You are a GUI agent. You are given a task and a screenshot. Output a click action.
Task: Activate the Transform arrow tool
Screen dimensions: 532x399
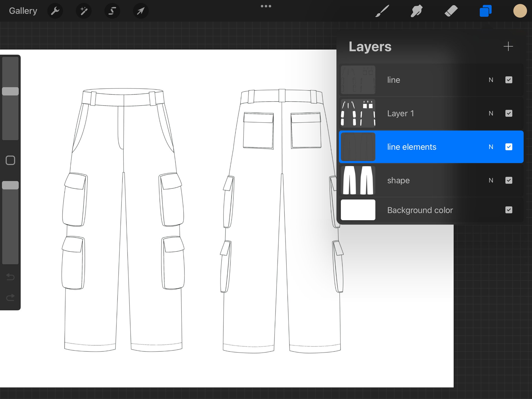pyautogui.click(x=140, y=11)
